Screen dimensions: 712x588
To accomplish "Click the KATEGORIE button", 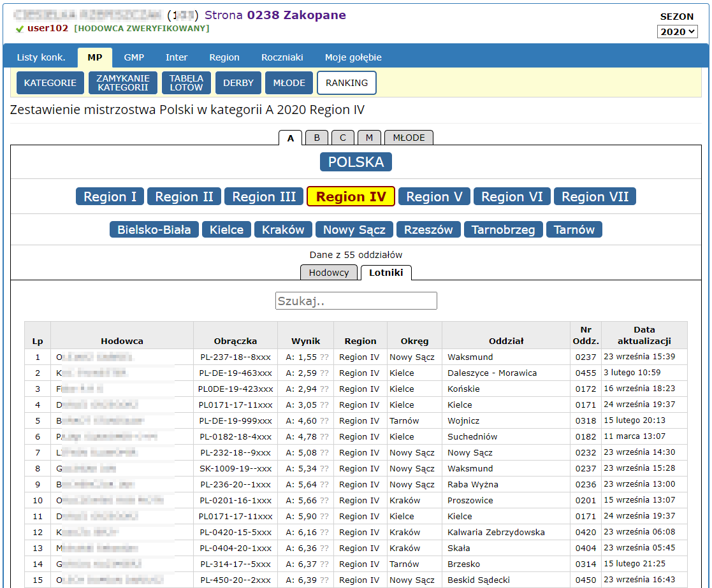I will tap(50, 83).
